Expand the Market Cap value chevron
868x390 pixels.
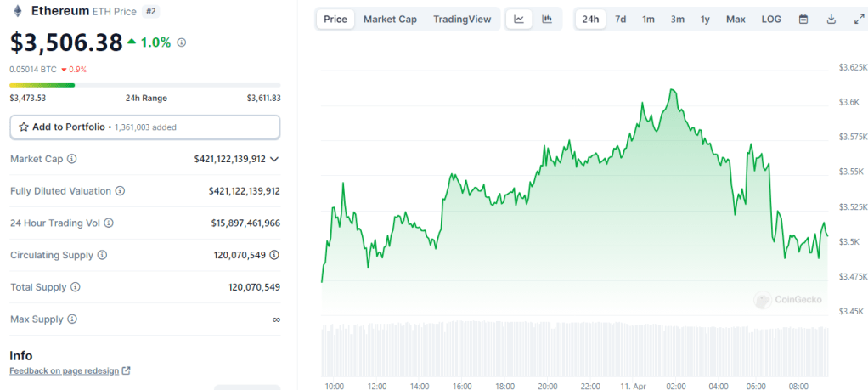tap(274, 159)
